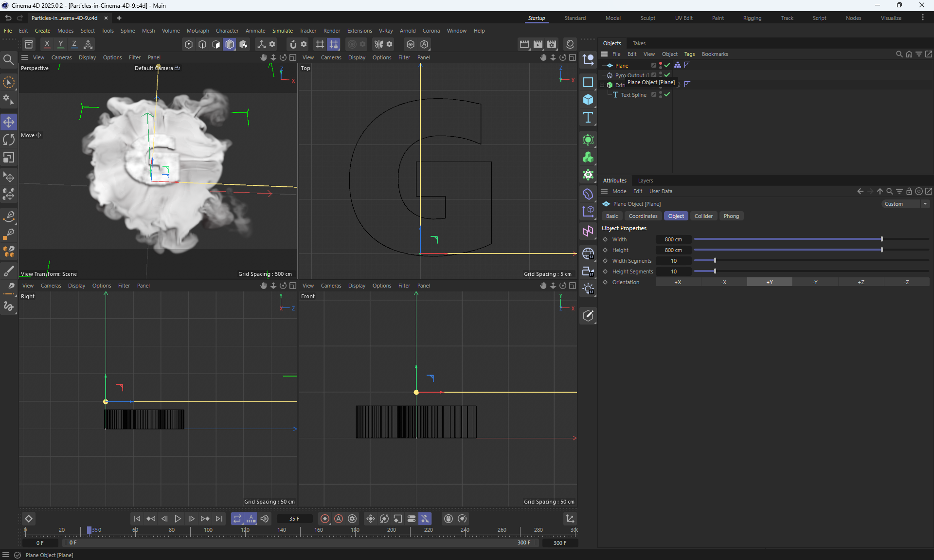934x560 pixels.
Task: Toggle the Plane object enable checkmark
Action: 667,65
